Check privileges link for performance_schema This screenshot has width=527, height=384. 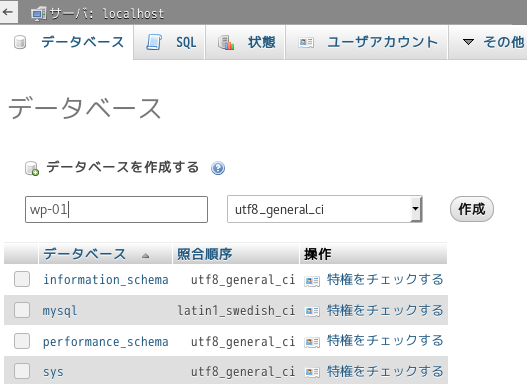[x=385, y=341]
